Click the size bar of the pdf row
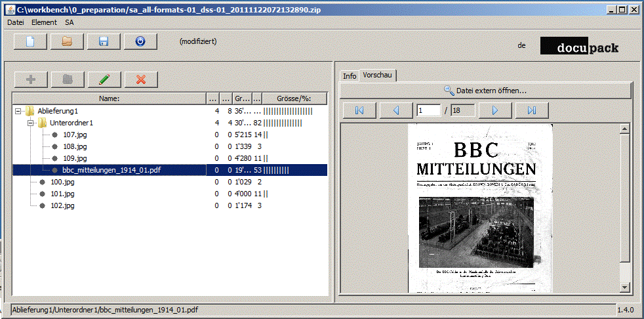 pos(276,170)
